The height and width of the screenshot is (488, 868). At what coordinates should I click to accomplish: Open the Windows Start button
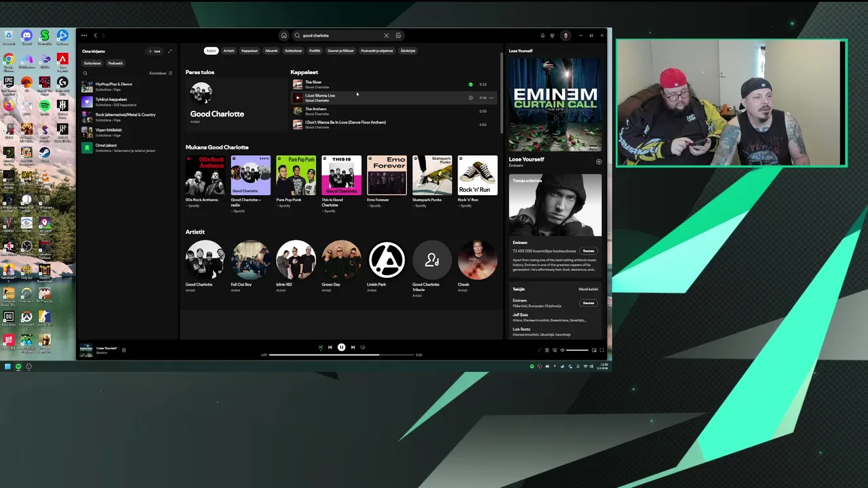7,367
